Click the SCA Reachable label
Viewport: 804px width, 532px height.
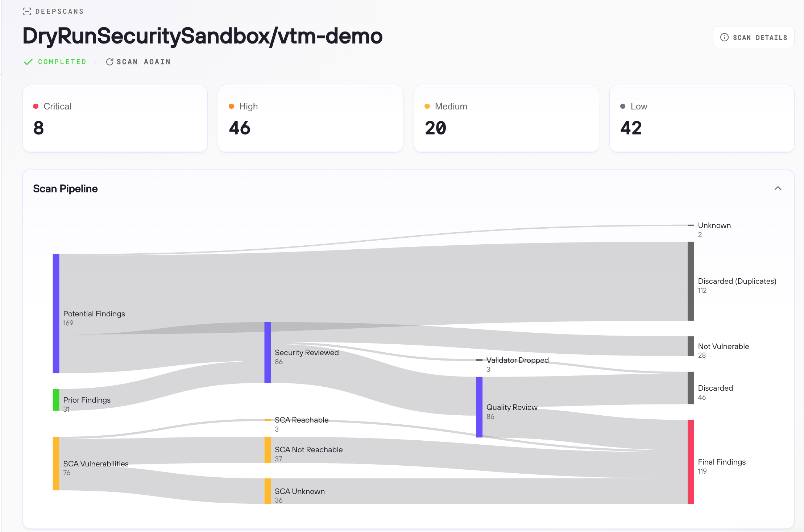302,420
